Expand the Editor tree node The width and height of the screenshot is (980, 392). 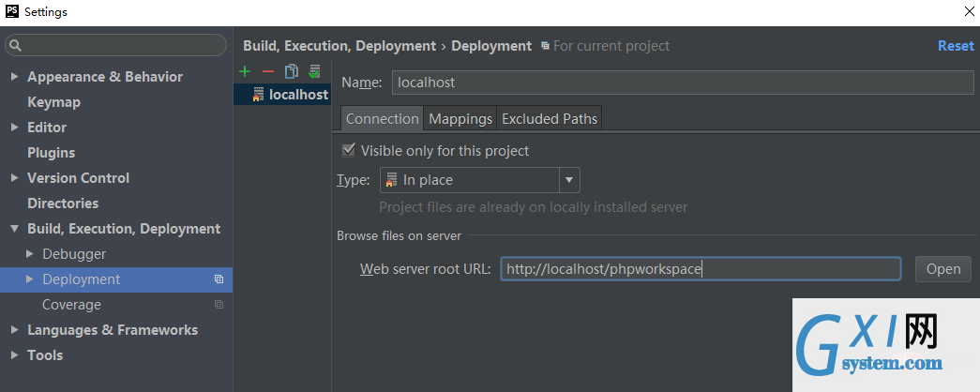[x=15, y=127]
